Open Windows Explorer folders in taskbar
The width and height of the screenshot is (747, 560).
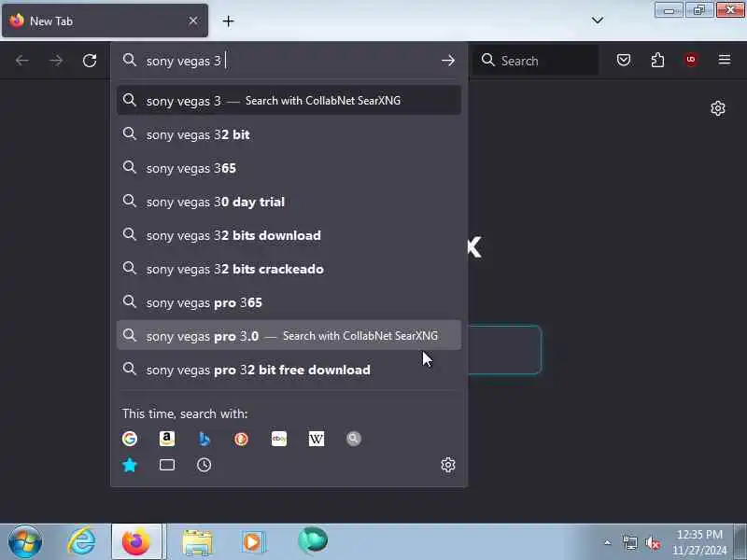(197, 542)
